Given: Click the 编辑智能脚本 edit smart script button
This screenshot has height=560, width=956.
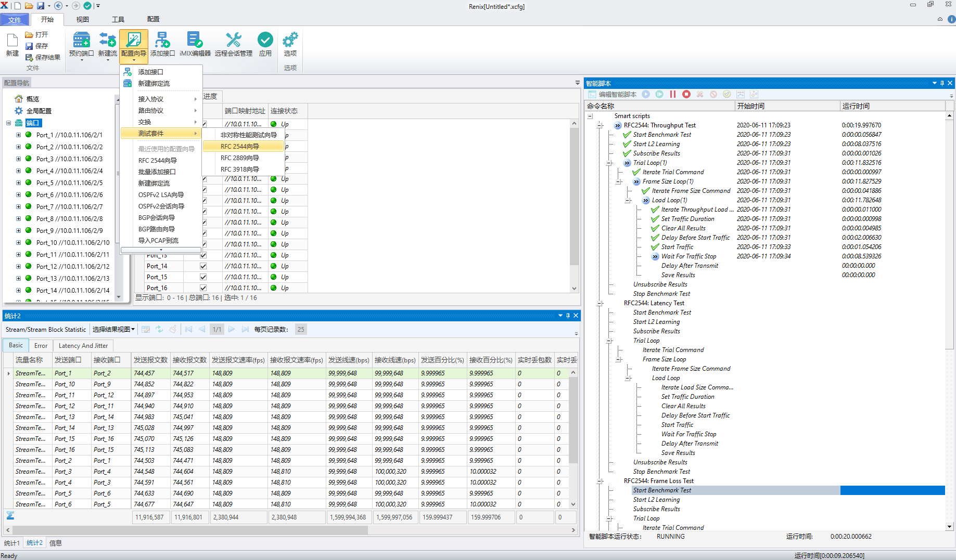Looking at the screenshot, I should (x=613, y=94).
